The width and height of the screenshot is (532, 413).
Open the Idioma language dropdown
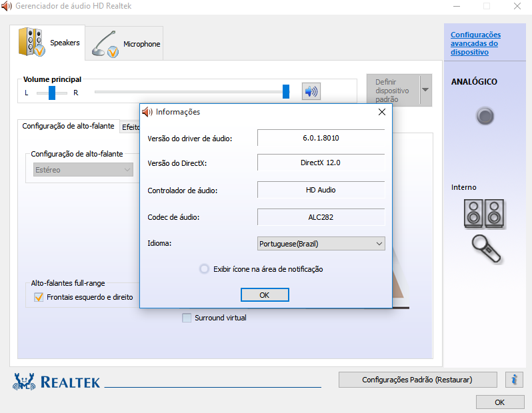(x=321, y=243)
